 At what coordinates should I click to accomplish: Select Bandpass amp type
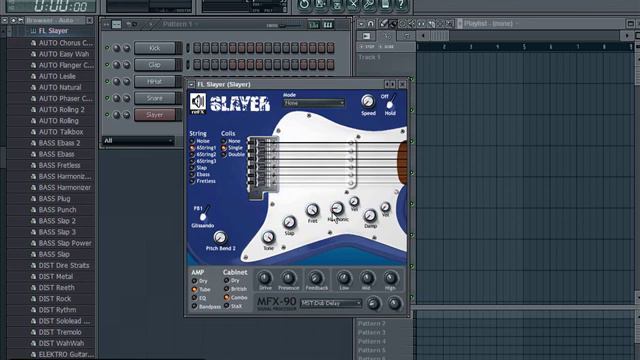pos(206,306)
